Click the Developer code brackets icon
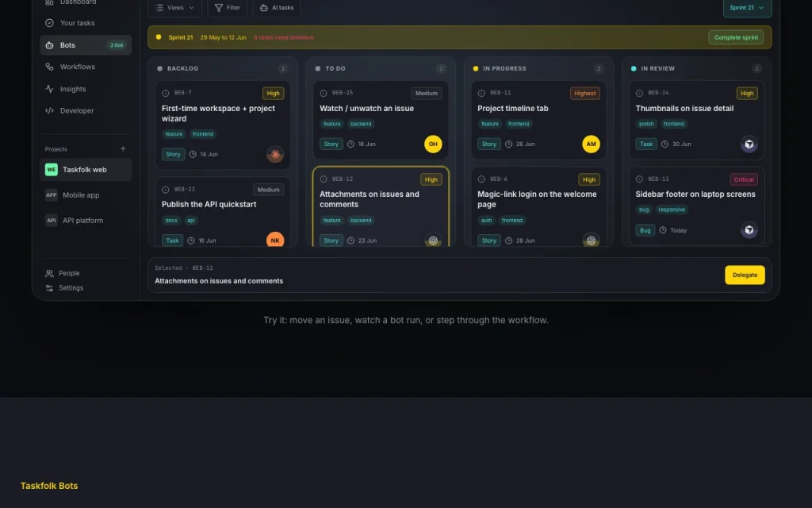The width and height of the screenshot is (812, 508). (49, 110)
